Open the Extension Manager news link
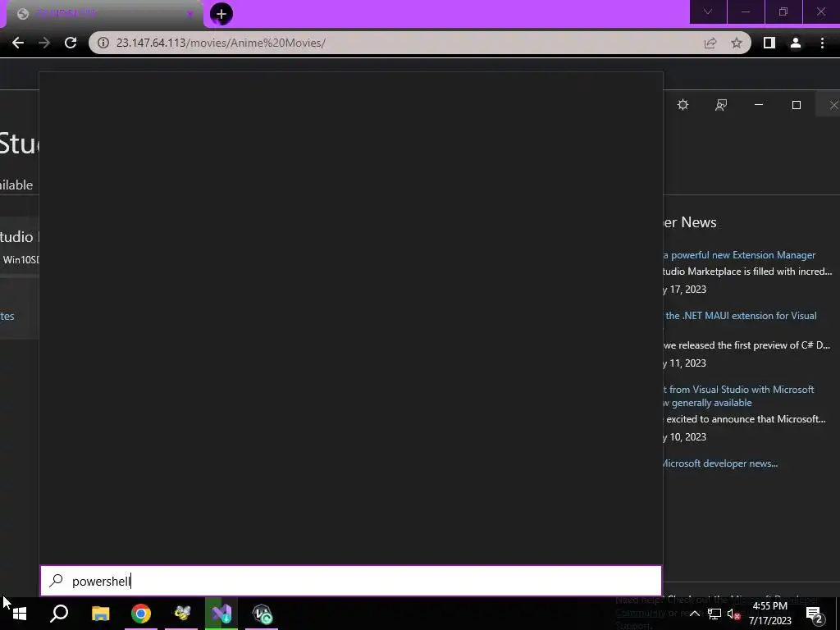Viewport: 840px width, 630px height. tap(739, 255)
